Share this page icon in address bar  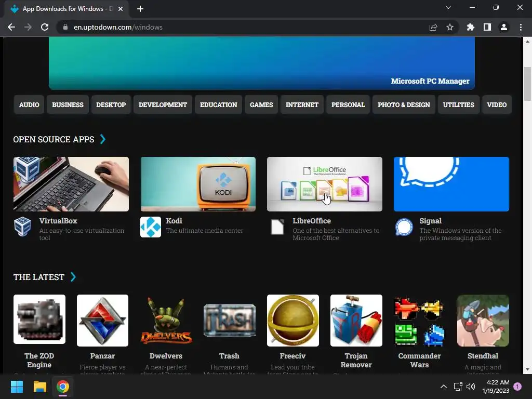(433, 27)
